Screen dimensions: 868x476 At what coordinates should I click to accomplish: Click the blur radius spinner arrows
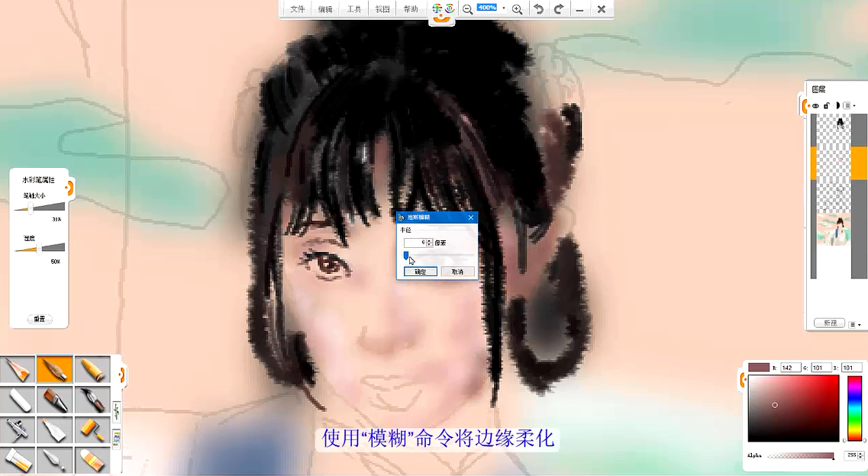pos(429,243)
